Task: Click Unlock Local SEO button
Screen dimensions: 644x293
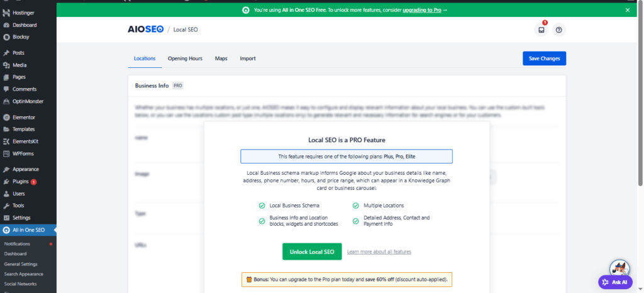Action: pos(312,252)
